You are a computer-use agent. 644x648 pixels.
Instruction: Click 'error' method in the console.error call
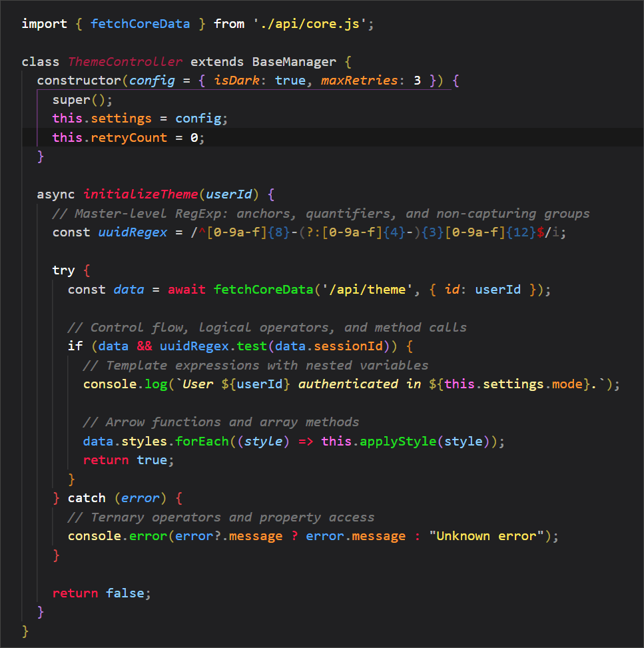pyautogui.click(x=148, y=536)
